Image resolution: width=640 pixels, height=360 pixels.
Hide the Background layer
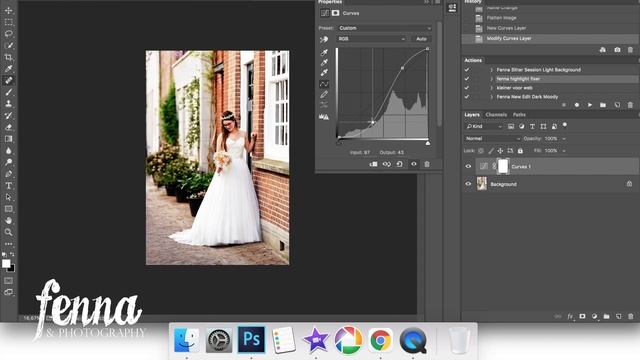pos(468,184)
